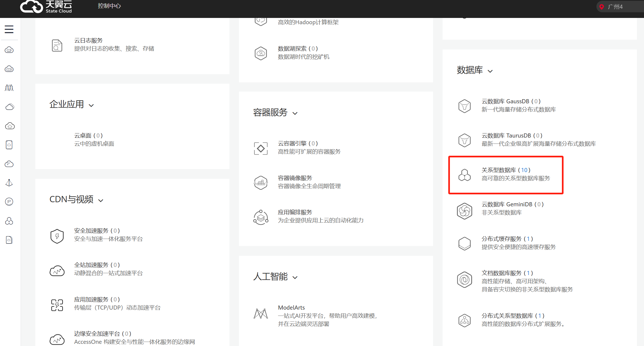Click the State Cloud logo
Viewport: 644px width, 346px height.
pyautogui.click(x=46, y=7)
